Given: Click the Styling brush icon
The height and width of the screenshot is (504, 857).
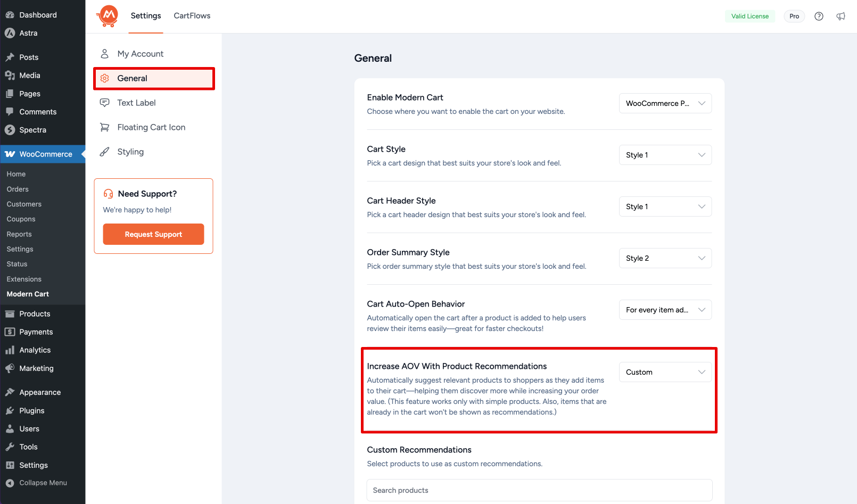Looking at the screenshot, I should click(105, 152).
